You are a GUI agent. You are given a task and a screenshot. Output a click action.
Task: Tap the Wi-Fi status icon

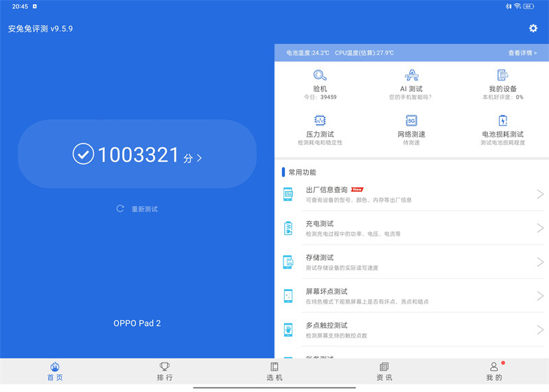coord(517,6)
